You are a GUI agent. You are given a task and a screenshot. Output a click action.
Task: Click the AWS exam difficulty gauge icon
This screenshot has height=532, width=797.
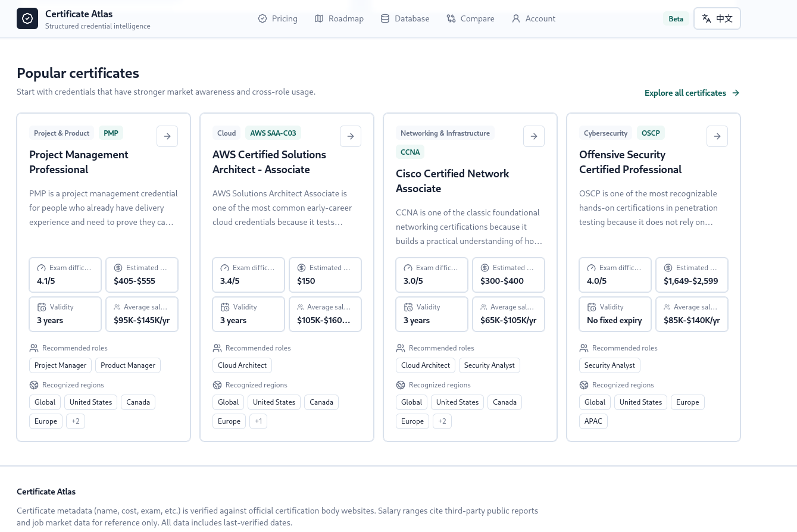coord(224,268)
